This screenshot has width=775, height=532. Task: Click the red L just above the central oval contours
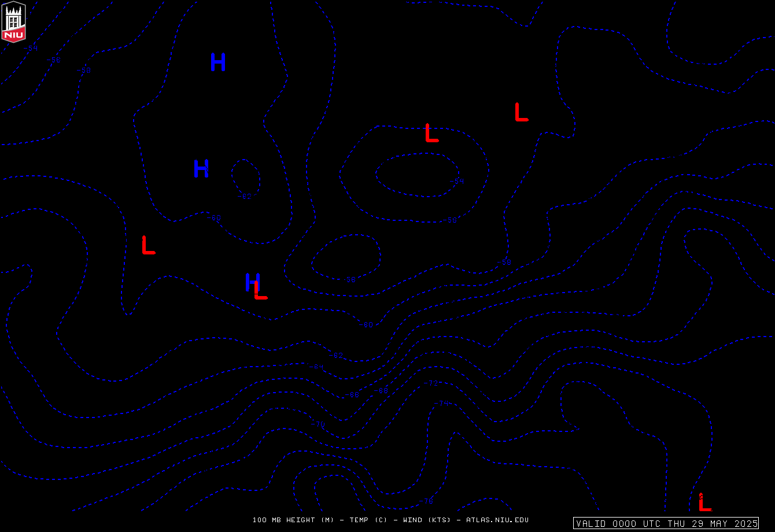pyautogui.click(x=431, y=132)
